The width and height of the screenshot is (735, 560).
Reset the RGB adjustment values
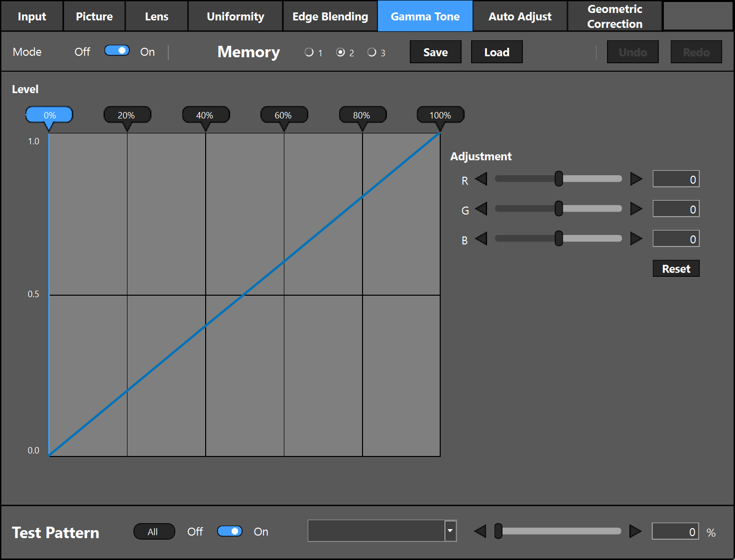676,269
